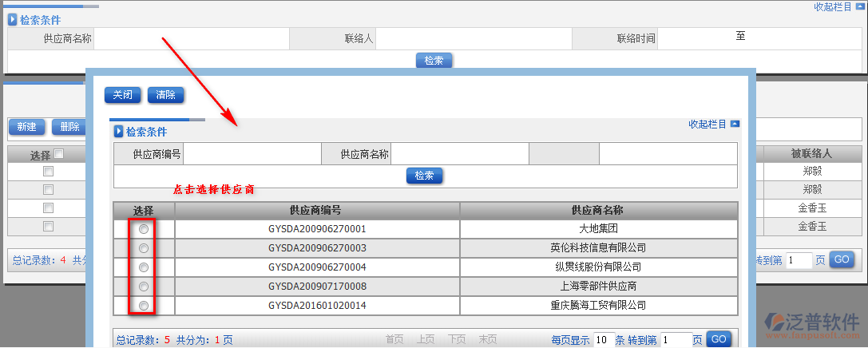The height and width of the screenshot is (348, 868).
Task: Click the 被联络人 column header
Action: tap(812, 154)
